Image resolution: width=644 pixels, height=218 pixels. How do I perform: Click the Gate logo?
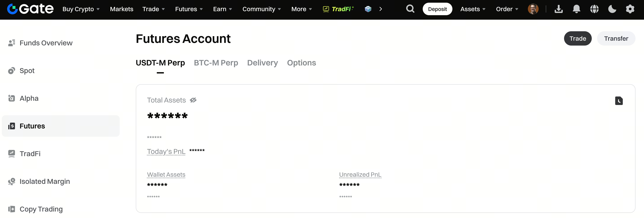(x=30, y=9)
